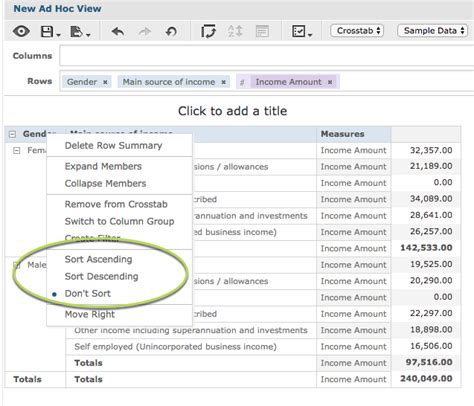Viewport: 474px width, 406px height.
Task: Remove Gender field from Rows
Action: tap(105, 82)
